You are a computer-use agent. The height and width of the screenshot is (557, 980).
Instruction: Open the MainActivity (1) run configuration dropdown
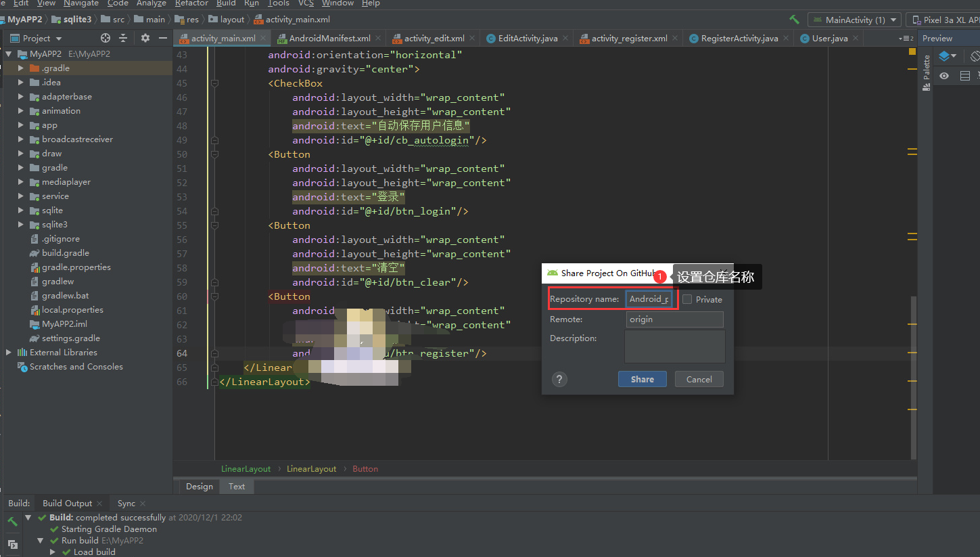pyautogui.click(x=855, y=20)
